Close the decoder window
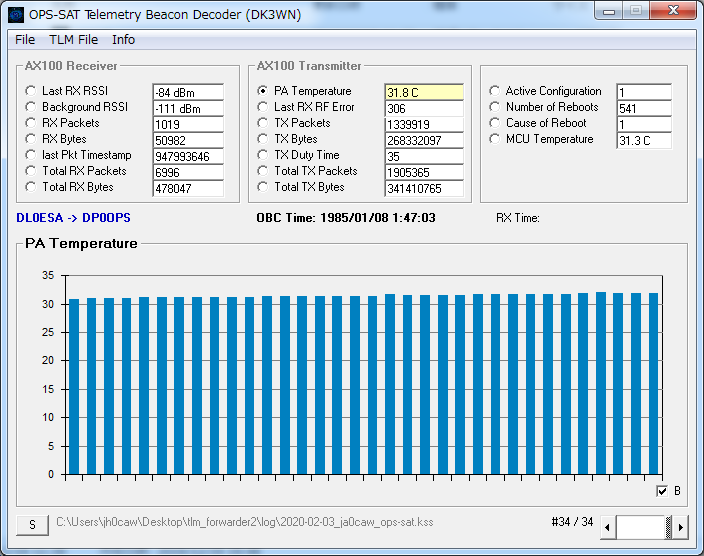 pyautogui.click(x=673, y=11)
